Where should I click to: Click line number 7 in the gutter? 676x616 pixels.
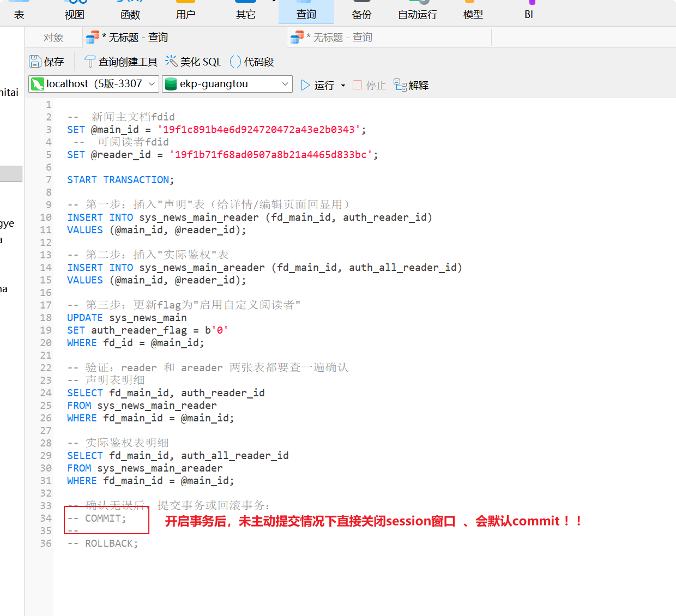(x=49, y=180)
